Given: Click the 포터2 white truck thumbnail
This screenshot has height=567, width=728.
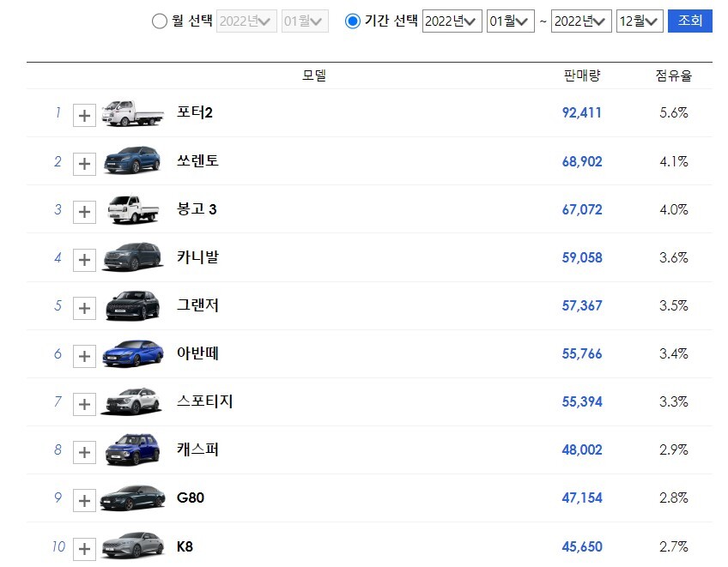Looking at the screenshot, I should [133, 113].
